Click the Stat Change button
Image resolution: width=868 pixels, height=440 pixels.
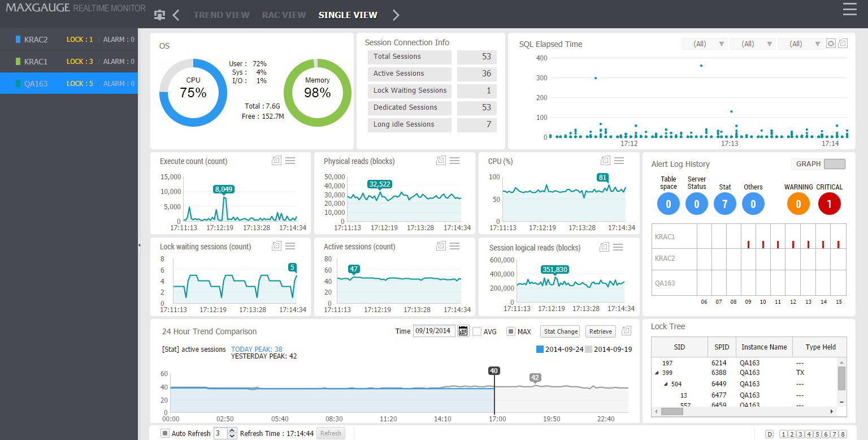(x=561, y=331)
